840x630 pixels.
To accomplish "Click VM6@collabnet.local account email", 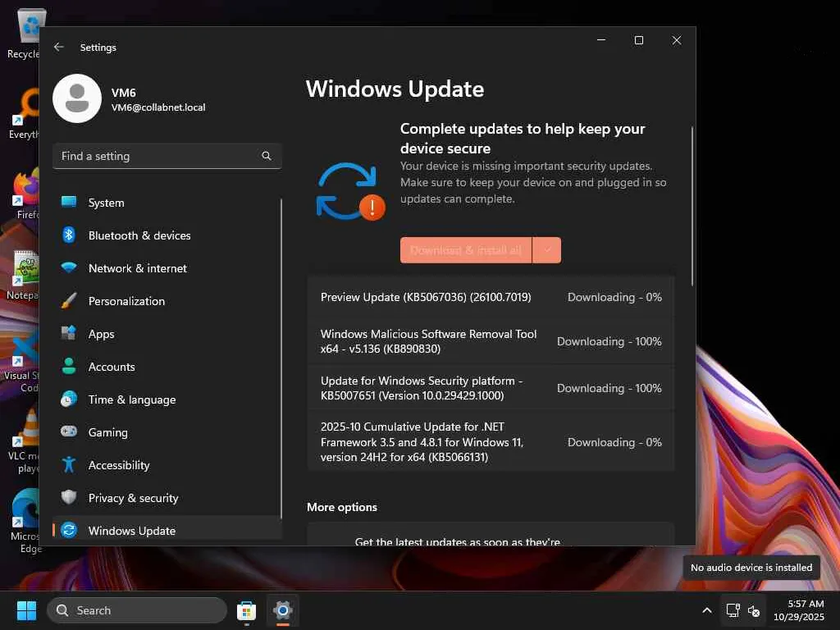I will point(158,107).
